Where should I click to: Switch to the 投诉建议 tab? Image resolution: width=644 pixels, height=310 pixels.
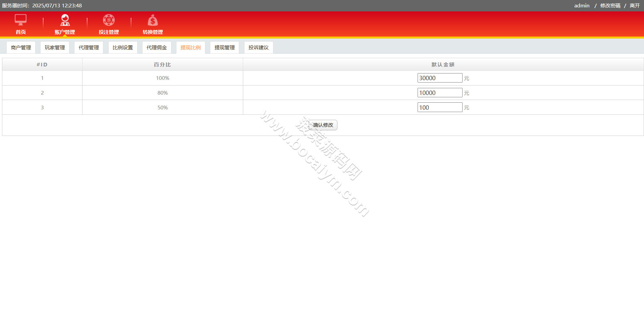coord(259,48)
